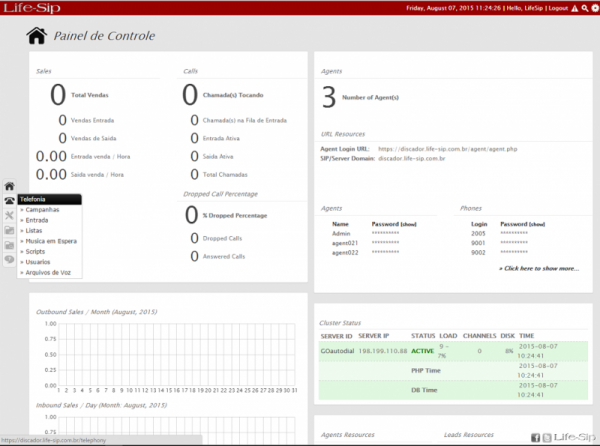Select the agent021 row name
Screen dimensions: 600x446
click(x=345, y=243)
